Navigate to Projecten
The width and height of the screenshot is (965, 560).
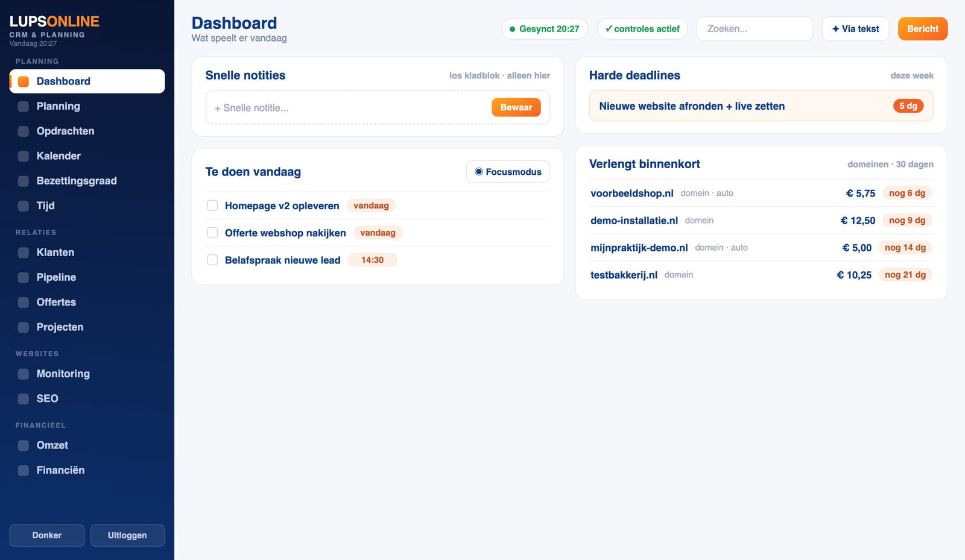tap(87, 327)
